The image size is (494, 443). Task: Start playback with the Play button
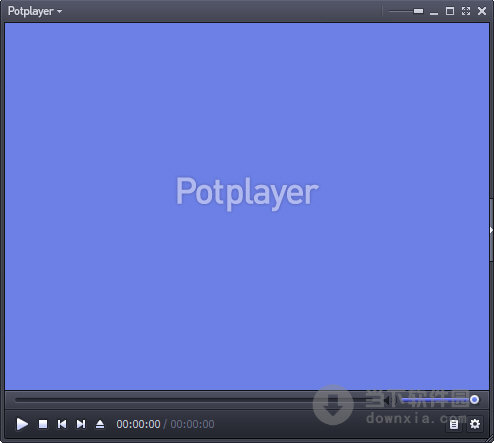click(22, 424)
